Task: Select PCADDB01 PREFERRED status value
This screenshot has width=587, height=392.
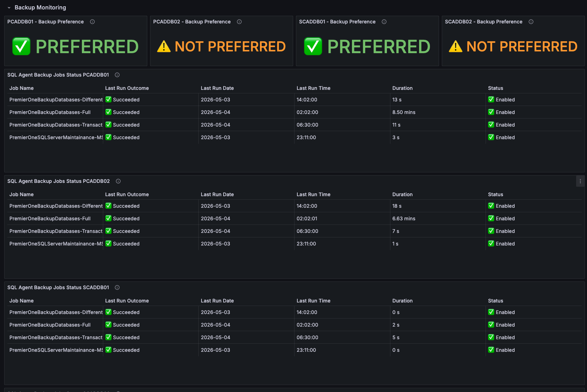Action: (76, 47)
